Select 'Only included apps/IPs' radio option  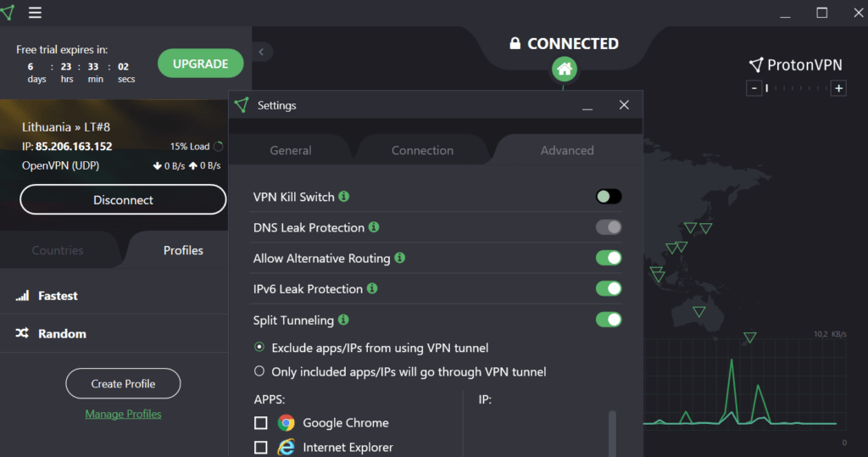point(259,371)
